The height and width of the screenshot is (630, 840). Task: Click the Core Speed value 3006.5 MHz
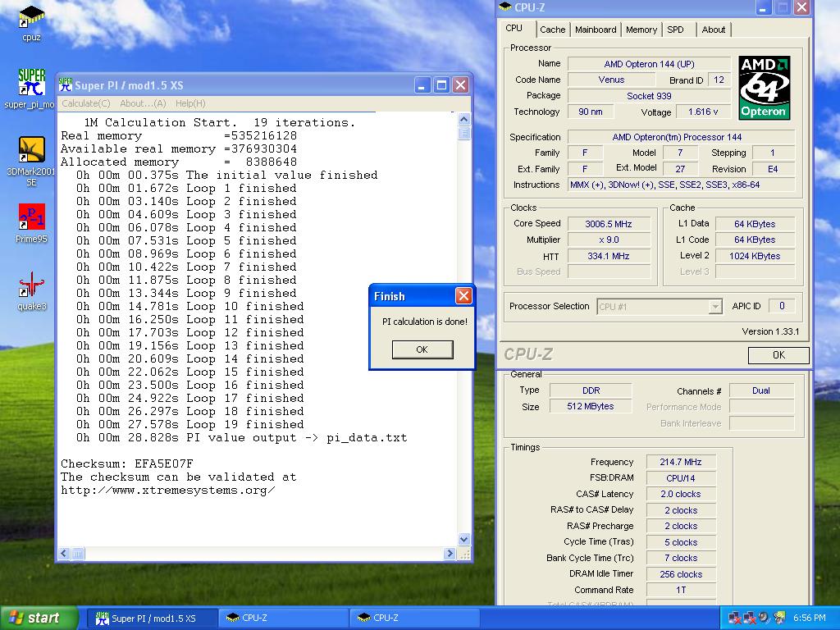tap(608, 224)
